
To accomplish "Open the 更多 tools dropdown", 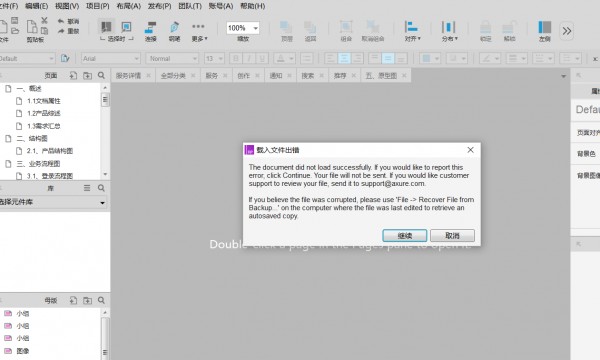I will pos(199,31).
